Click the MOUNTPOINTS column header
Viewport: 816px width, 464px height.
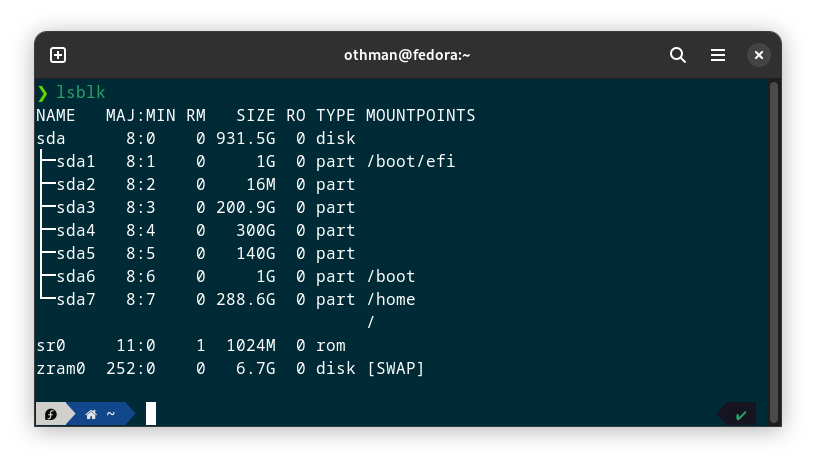(x=420, y=116)
